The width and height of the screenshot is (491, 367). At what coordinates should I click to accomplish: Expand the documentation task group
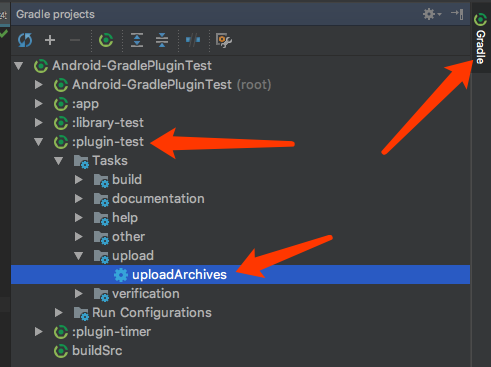79,199
